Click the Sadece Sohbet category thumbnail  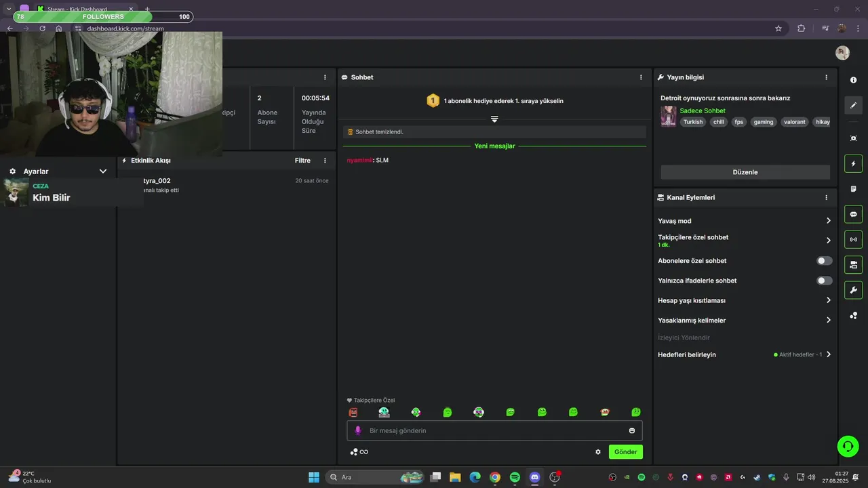click(x=669, y=116)
